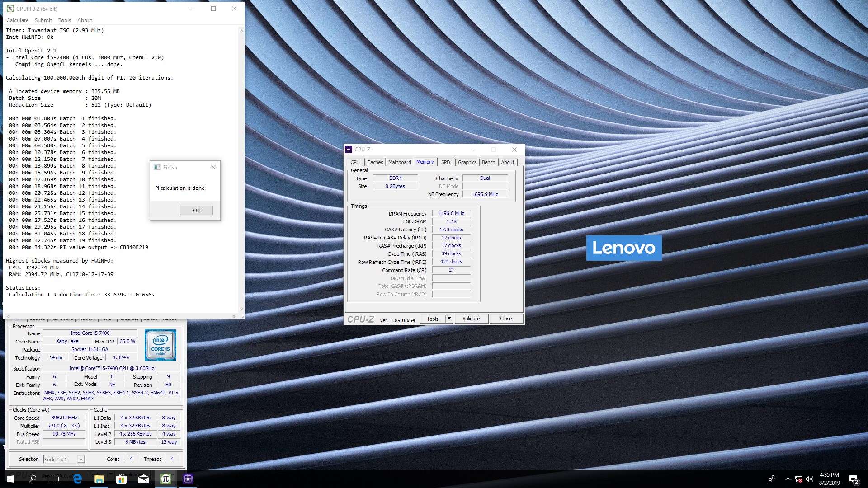
Task: Select the Memory tab in CPU-Z
Action: point(425,162)
